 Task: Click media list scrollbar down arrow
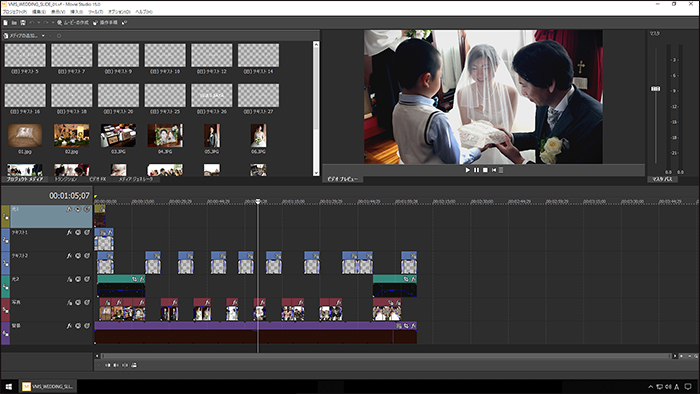(x=316, y=173)
